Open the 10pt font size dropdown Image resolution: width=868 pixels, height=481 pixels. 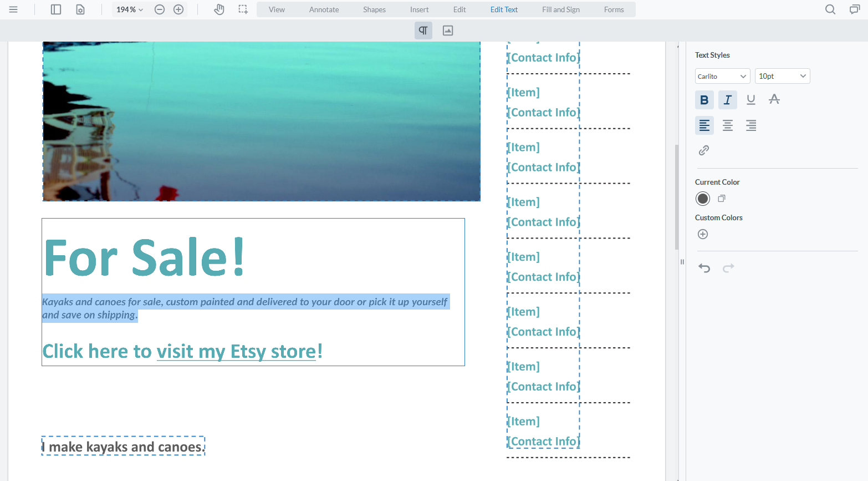click(x=782, y=75)
